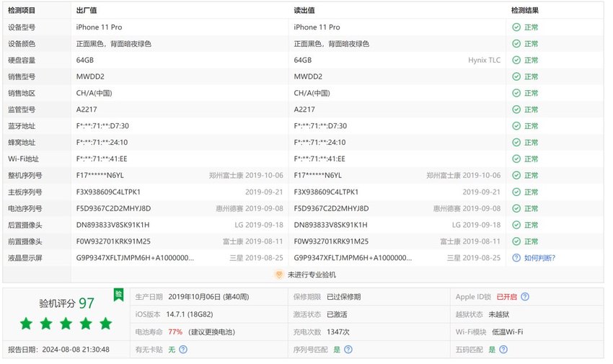This screenshot has width=613, height=364.
Task: Select iPhone 11 Pro in 出厂值 column
Action: pyautogui.click(x=99, y=27)
